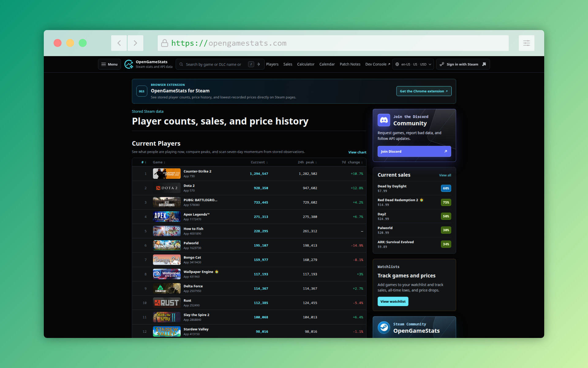Open the browser settings sliders icon
588x368 pixels.
click(526, 43)
